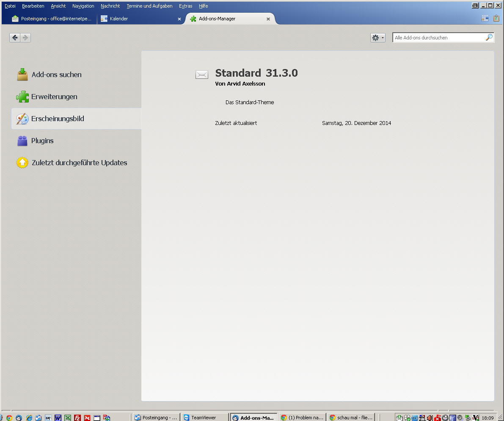
Task: Click the CCC tray icon
Action: (x=415, y=418)
